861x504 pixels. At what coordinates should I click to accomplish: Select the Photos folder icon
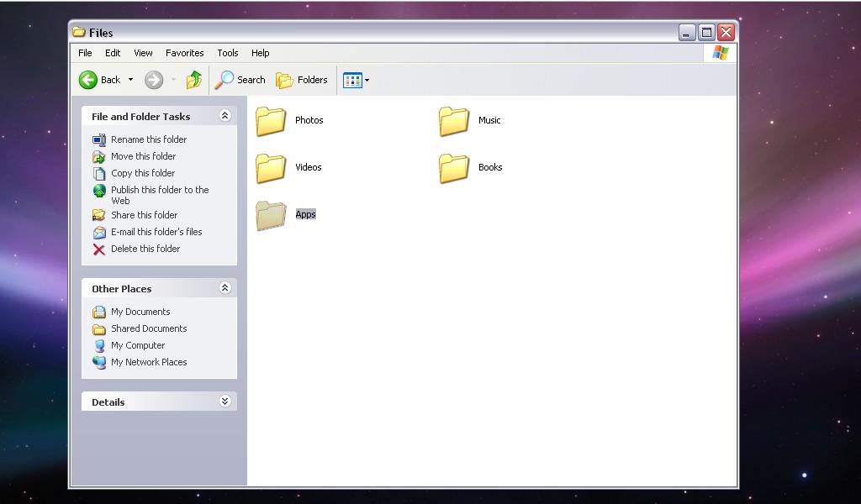[271, 121]
